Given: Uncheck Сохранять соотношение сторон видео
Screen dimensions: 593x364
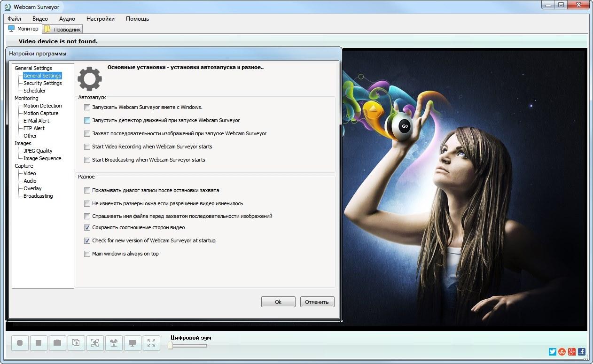Looking at the screenshot, I should tap(87, 227).
